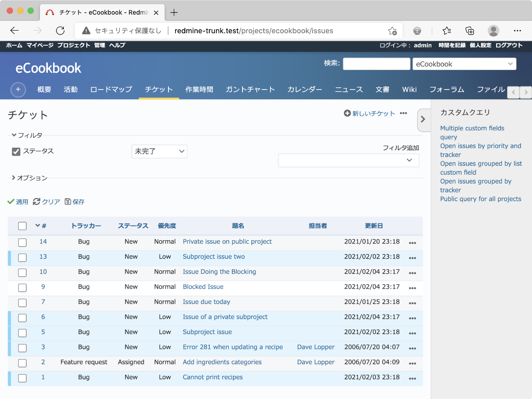
Task: Open actions menu for issue 9 row
Action: pyautogui.click(x=413, y=288)
